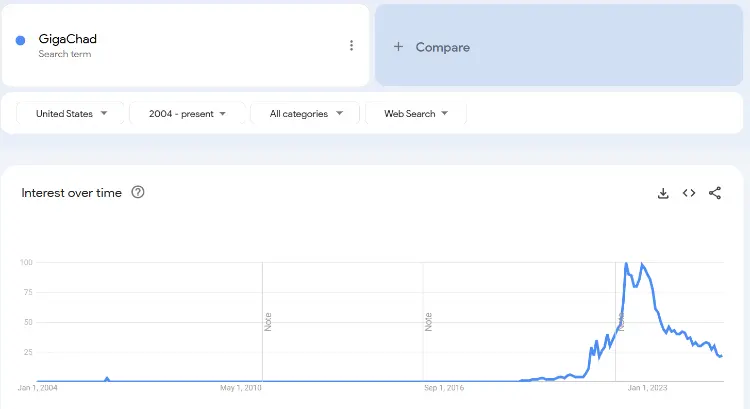This screenshot has width=750, height=409.
Task: Open the Web Search type dropdown
Action: point(416,114)
